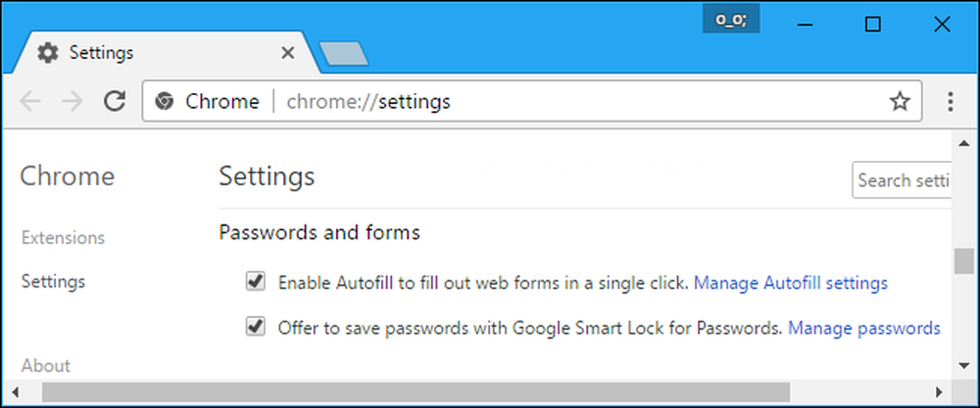The height and width of the screenshot is (408, 980).
Task: Click the vertical scrollbar down arrow
Action: 963,366
